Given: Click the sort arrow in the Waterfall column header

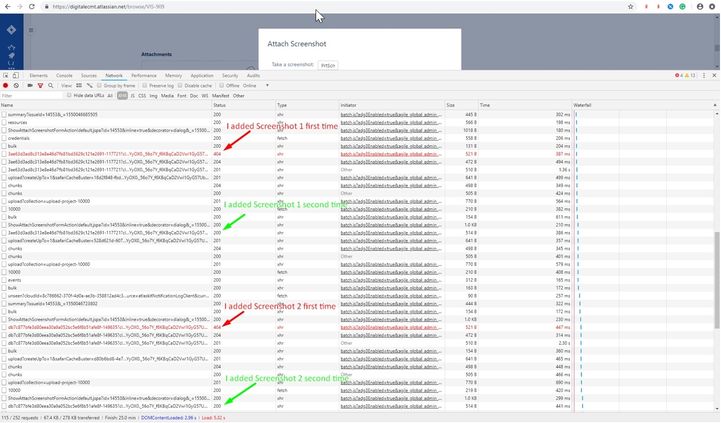Looking at the screenshot, I should click(715, 105).
